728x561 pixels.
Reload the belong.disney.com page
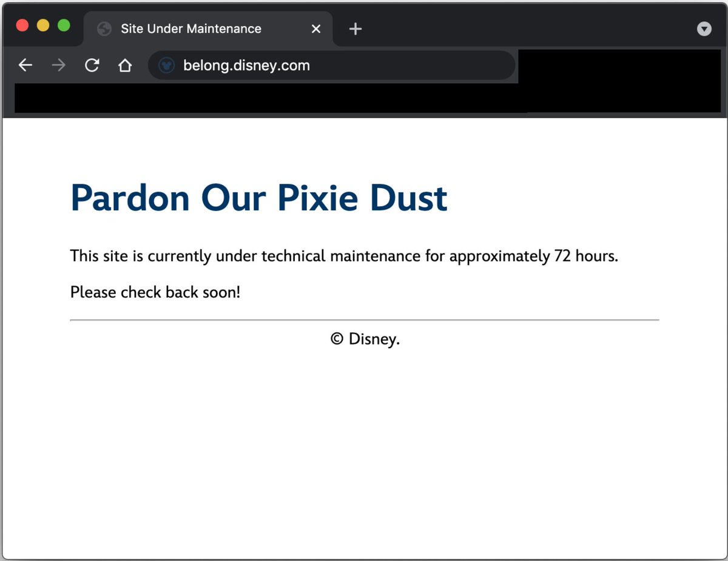92,66
